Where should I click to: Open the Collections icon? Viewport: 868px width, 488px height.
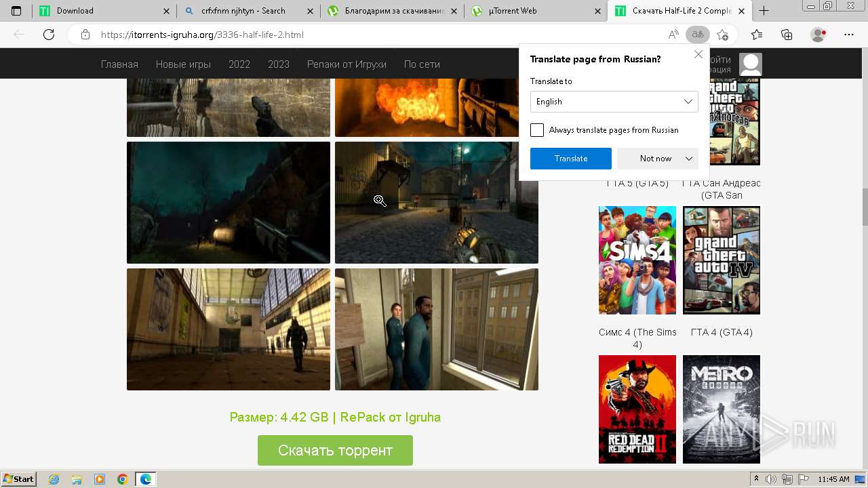787,35
